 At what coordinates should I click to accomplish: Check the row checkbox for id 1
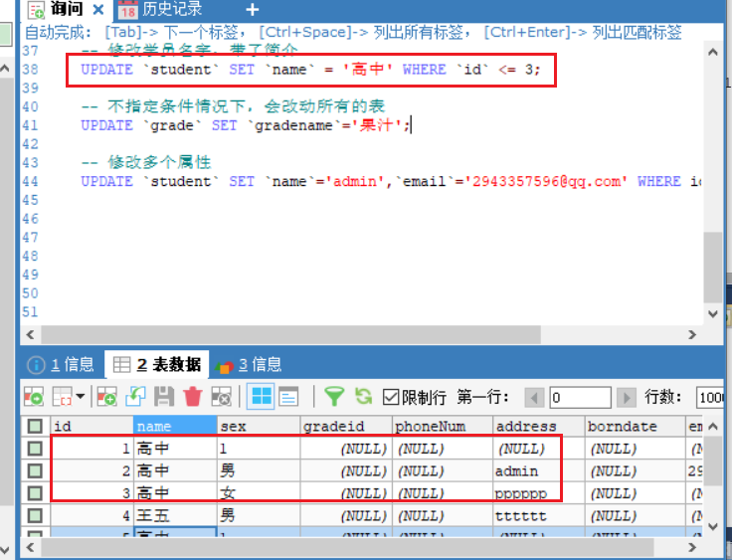click(35, 449)
